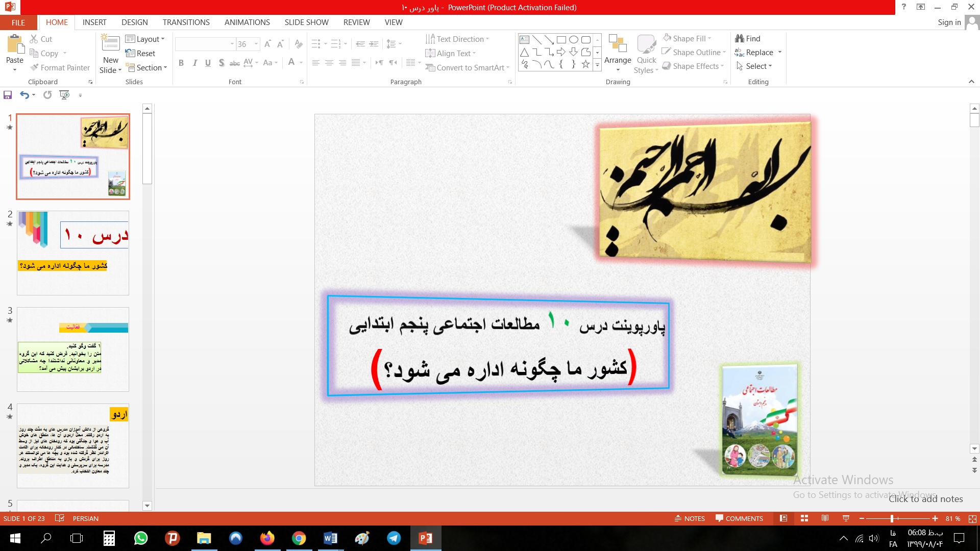Click the zoom slider in the status bar
Viewport: 980px width, 551px height.
pyautogui.click(x=892, y=518)
